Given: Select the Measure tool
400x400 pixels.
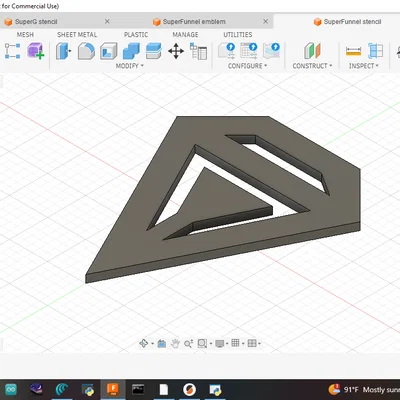Looking at the screenshot, I should tap(353, 51).
